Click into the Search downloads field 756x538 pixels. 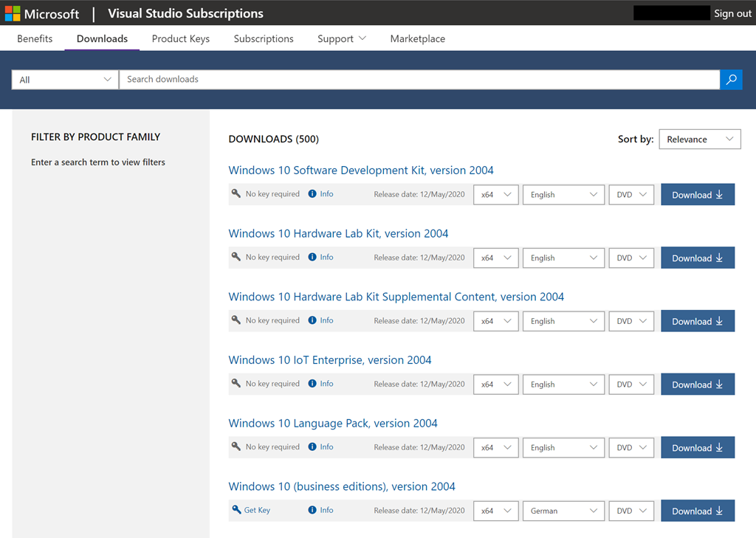pyautogui.click(x=419, y=80)
